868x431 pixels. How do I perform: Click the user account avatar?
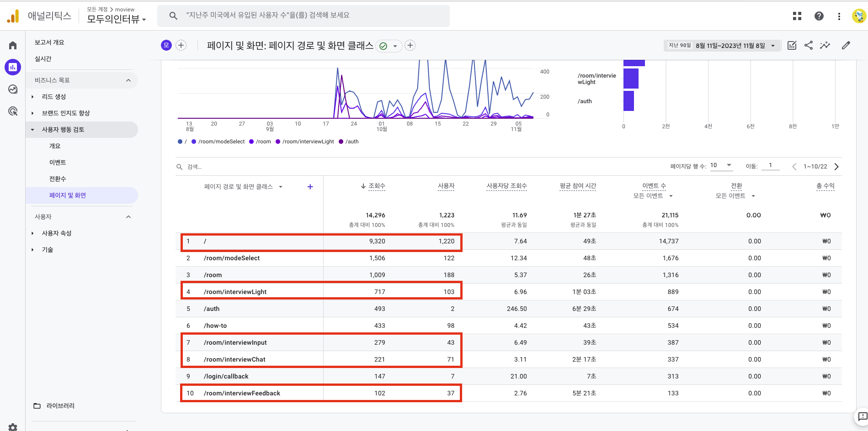pyautogui.click(x=859, y=16)
